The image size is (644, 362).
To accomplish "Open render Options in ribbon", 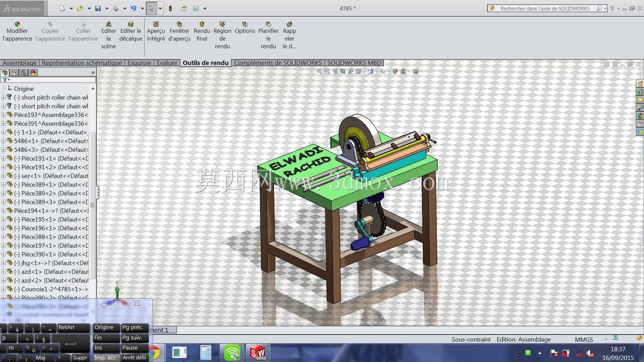I will coord(245,28).
